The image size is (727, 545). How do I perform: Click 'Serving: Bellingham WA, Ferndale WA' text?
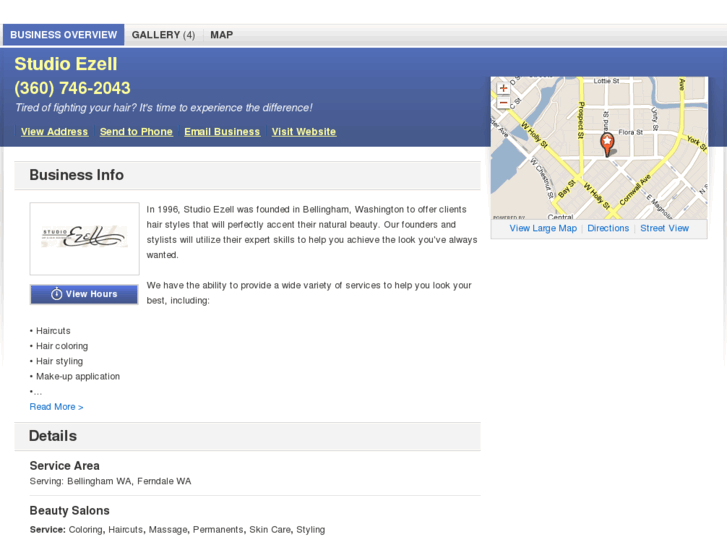point(110,481)
